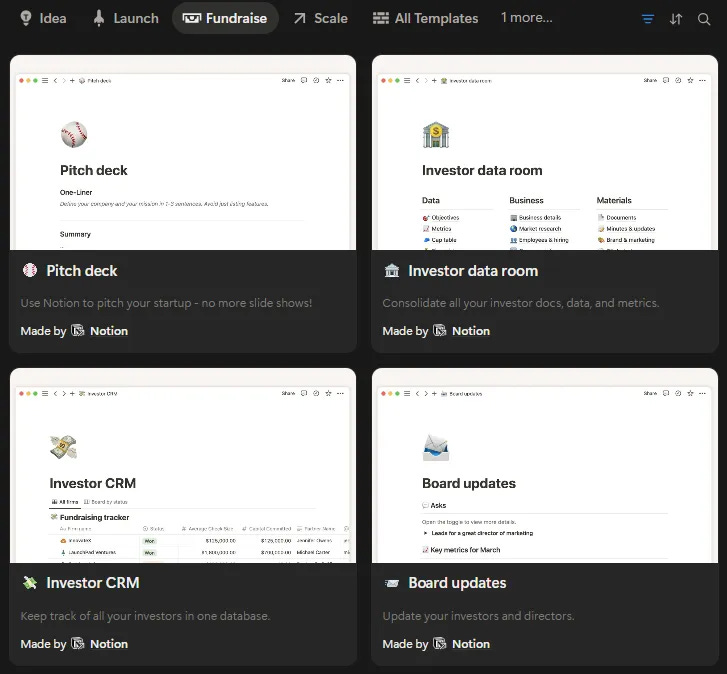The height and width of the screenshot is (674, 727).
Task: Switch to the Launch tab
Action: pos(126,18)
